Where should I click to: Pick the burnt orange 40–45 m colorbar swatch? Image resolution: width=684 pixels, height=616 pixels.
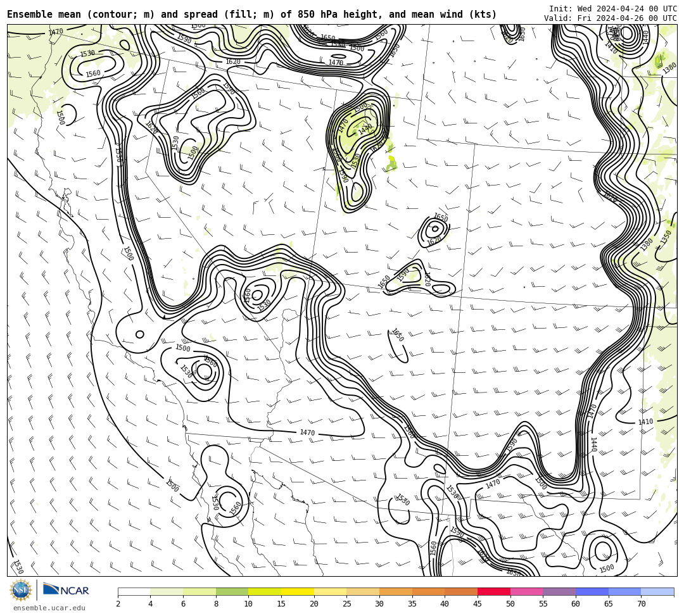pos(461,591)
